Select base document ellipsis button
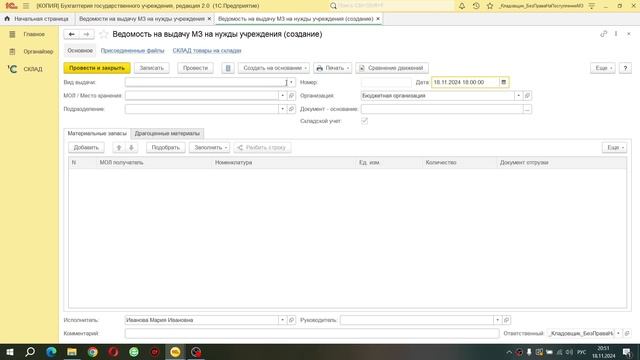Screen dimensions: 640x360 coord(527,109)
